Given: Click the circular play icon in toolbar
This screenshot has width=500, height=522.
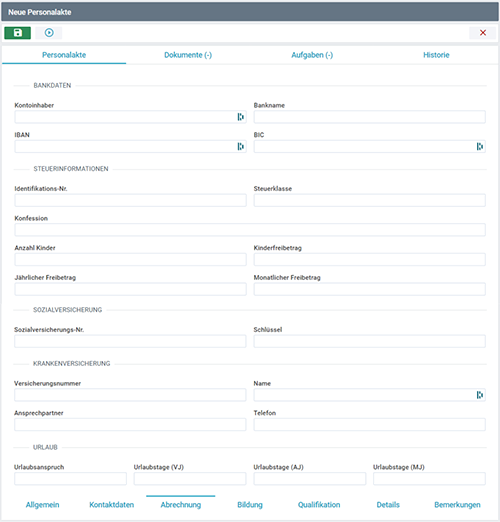Looking at the screenshot, I should [x=49, y=33].
